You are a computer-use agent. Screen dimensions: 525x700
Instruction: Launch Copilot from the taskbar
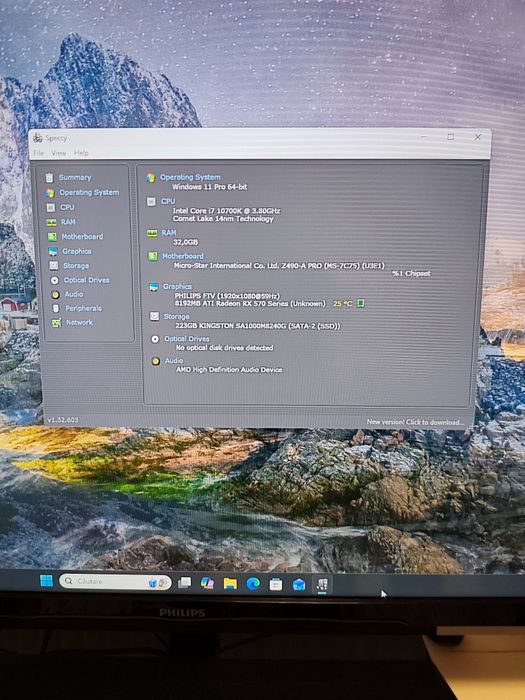207,583
